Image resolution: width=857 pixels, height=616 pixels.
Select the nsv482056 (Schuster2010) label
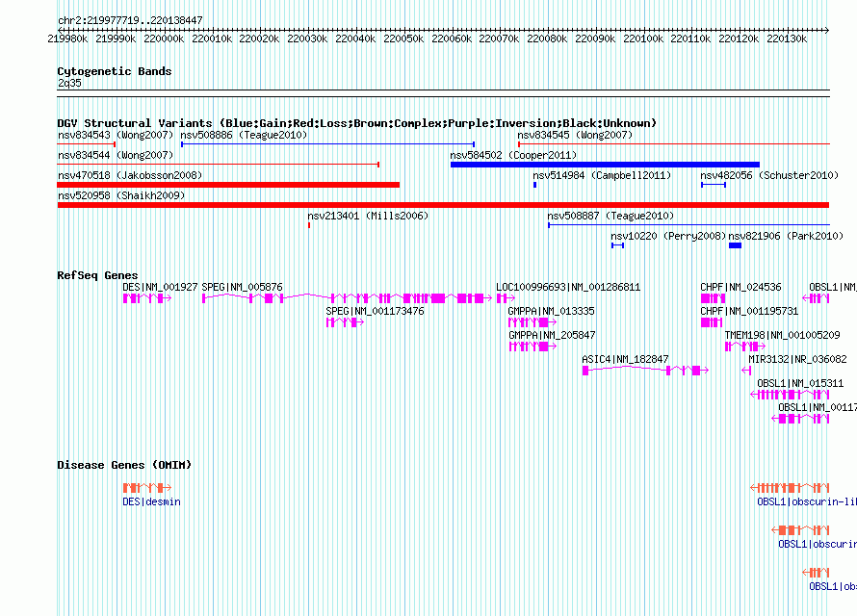[769, 175]
